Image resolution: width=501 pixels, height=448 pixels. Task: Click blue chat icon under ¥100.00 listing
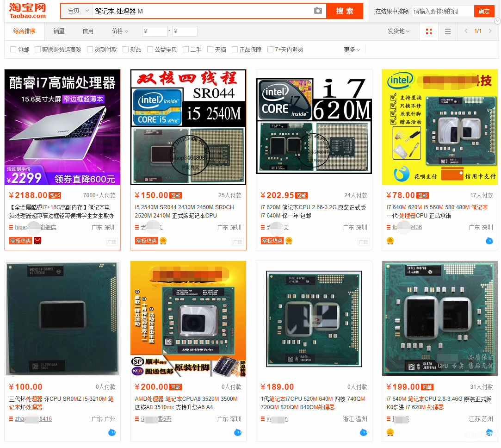click(112, 432)
